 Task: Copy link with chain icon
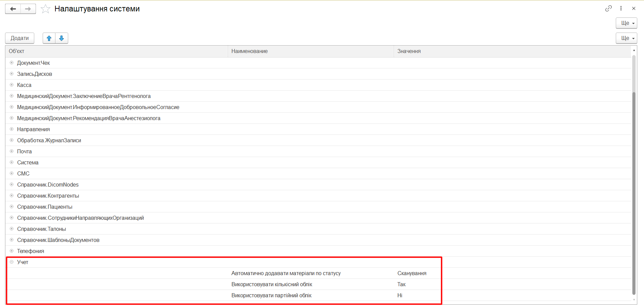608,8
